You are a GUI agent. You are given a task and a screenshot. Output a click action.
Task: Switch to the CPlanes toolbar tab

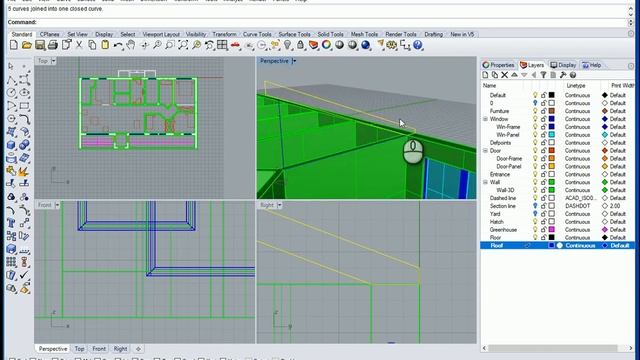click(x=49, y=34)
